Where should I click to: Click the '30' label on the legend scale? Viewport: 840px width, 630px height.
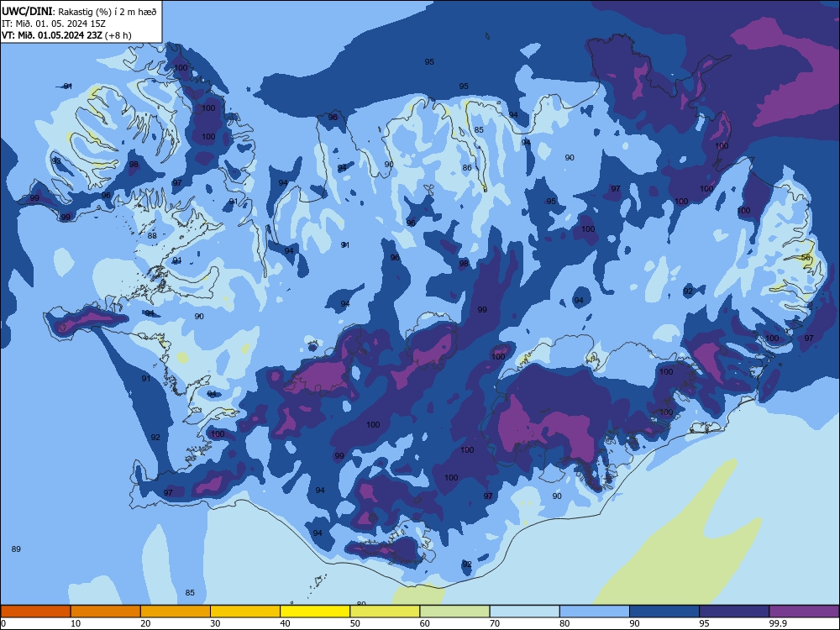[x=215, y=623]
